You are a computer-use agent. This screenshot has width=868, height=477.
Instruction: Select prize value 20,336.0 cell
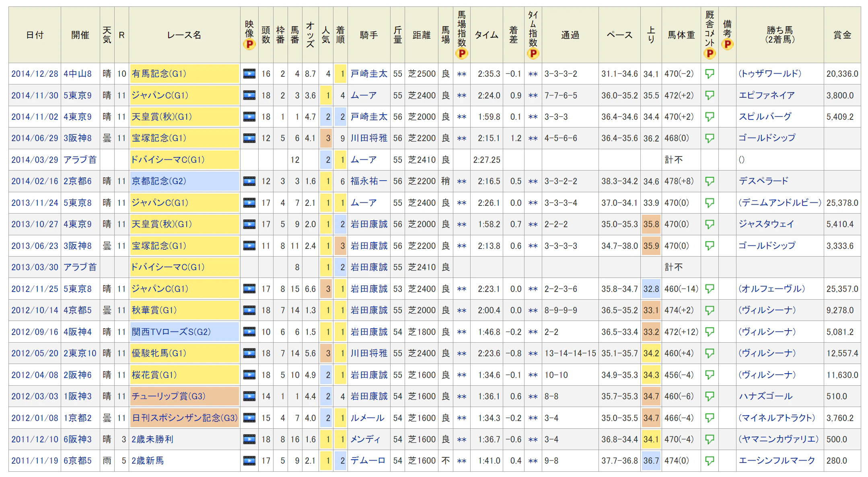tap(842, 74)
